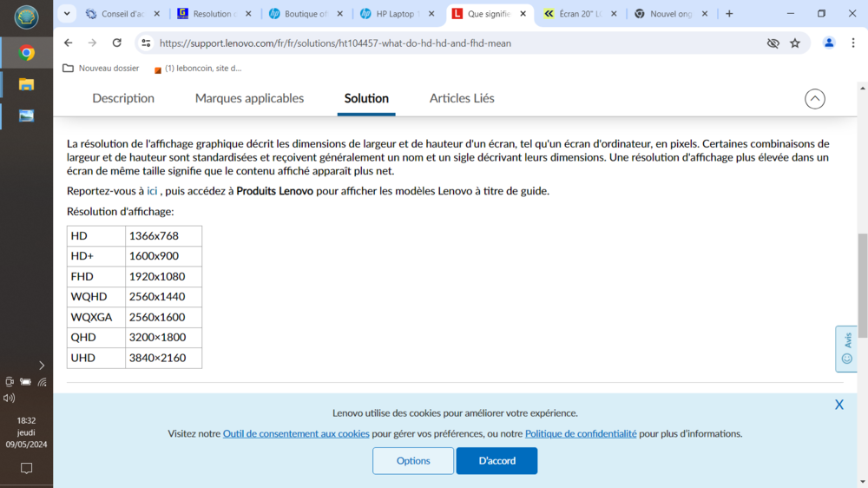
Task: Go back with the browser back arrow
Action: [69, 43]
